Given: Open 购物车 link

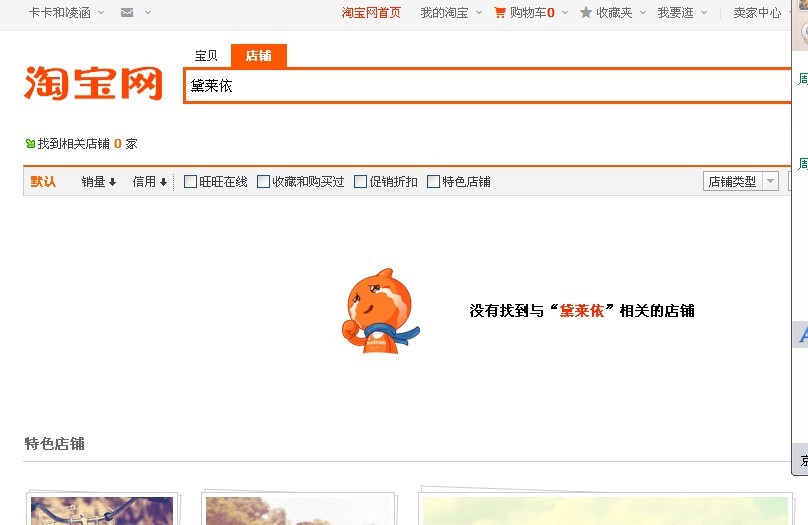Looking at the screenshot, I should point(532,13).
